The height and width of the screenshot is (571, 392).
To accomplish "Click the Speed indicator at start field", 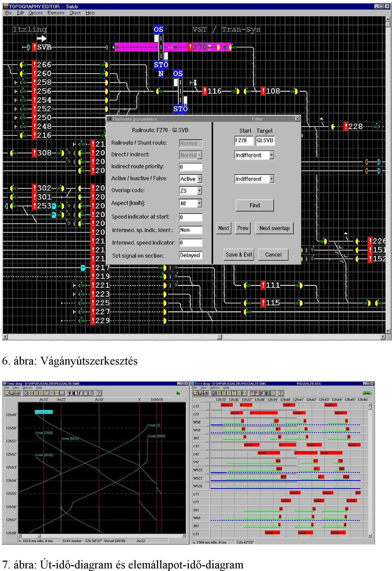I will [x=191, y=217].
